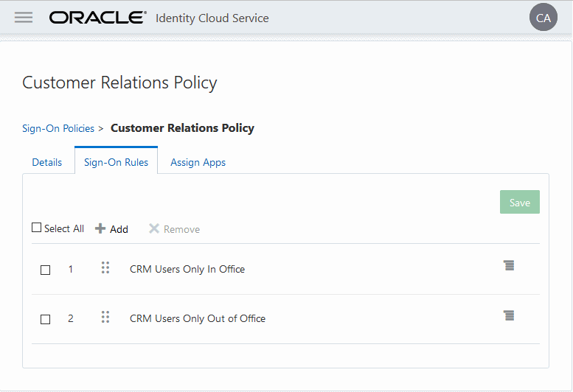This screenshot has width=573, height=392.
Task: Open the CRM Users Only Out of Office rule
Action: pyautogui.click(x=198, y=318)
